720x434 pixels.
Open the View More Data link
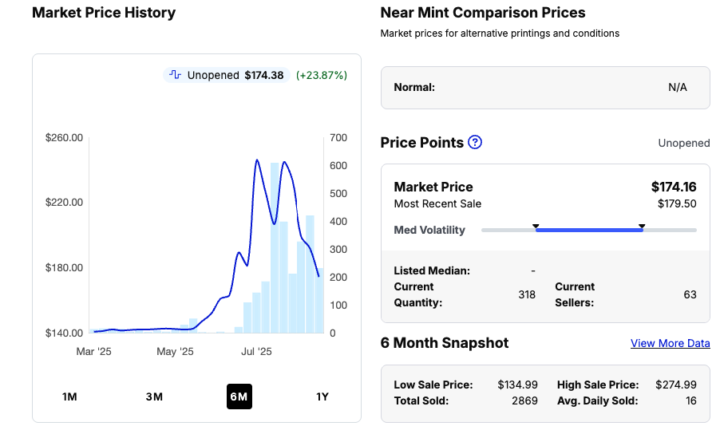670,343
